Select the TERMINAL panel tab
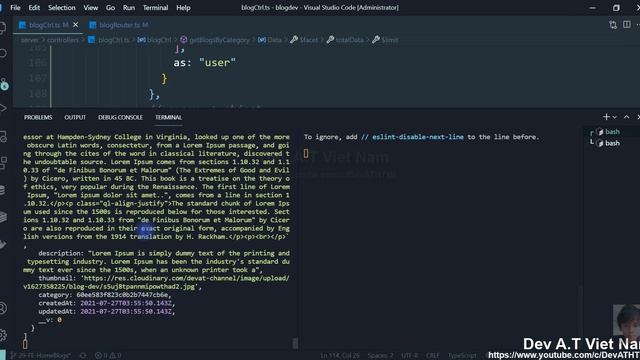This screenshot has width=640, height=360. (x=168, y=118)
